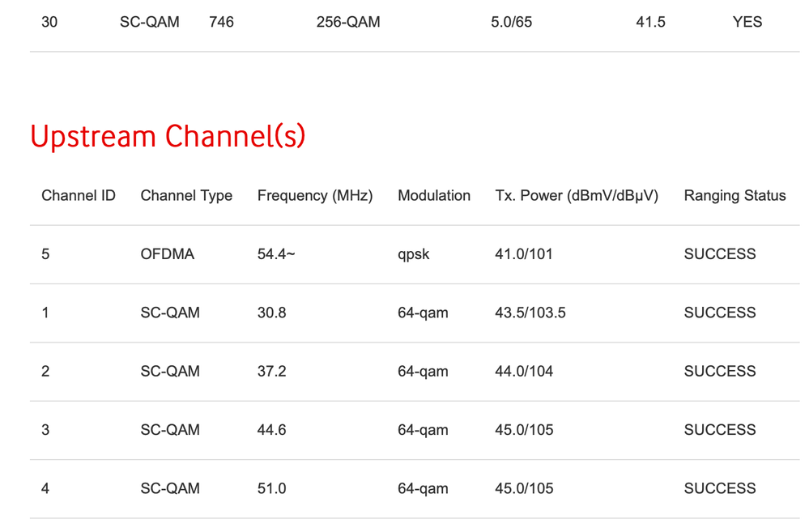809x532 pixels.
Task: Click the Ranging Status column header
Action: pos(734,195)
